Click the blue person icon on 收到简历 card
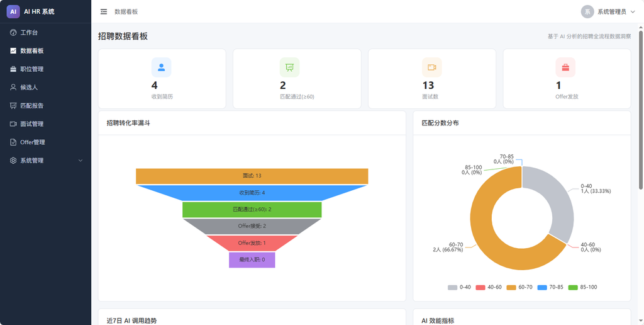644x325 pixels. [x=162, y=67]
